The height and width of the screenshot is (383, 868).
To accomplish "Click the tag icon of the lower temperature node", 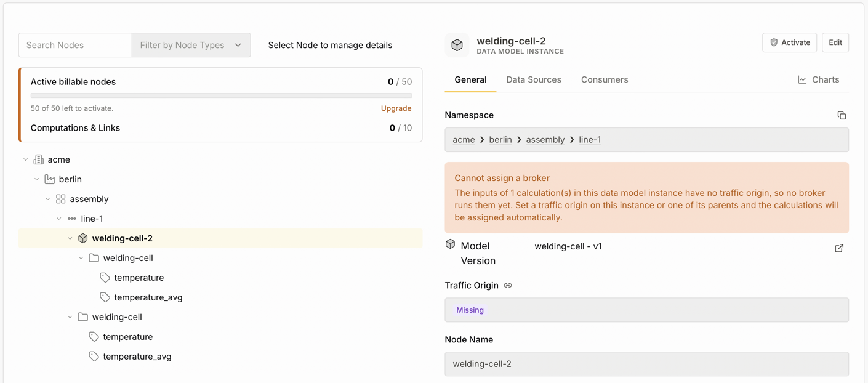I will point(94,337).
